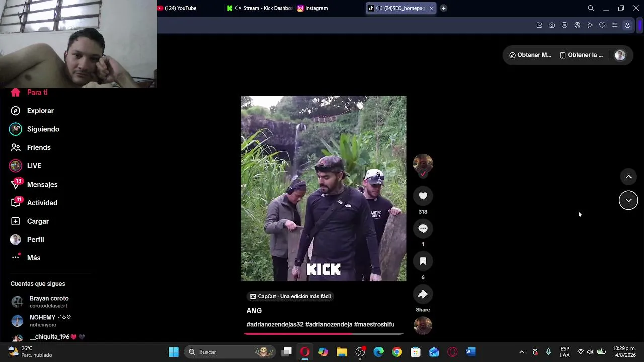Open Microsoft Word from the taskbar
This screenshot has width=644, height=362.
470,352
